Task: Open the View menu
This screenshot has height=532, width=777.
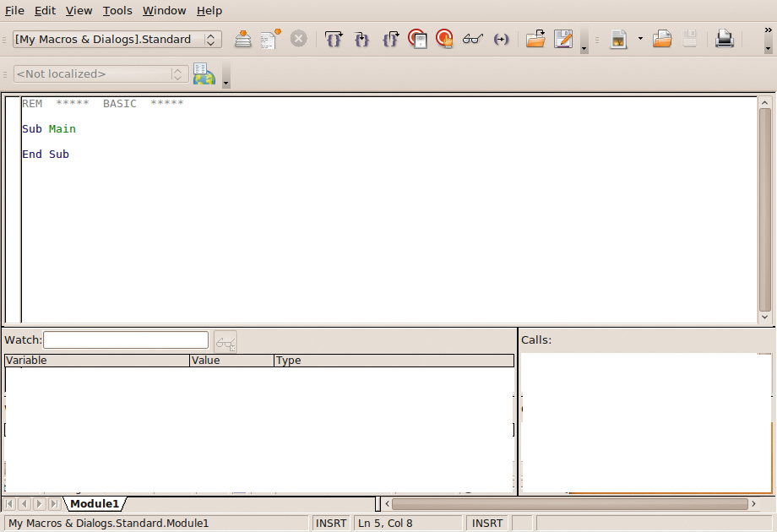Action: [79, 10]
